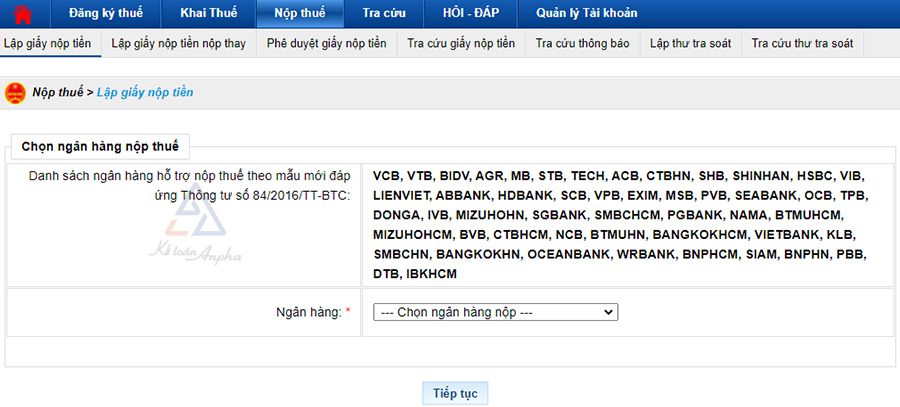Open the Lập thư tra soát tab

(690, 44)
